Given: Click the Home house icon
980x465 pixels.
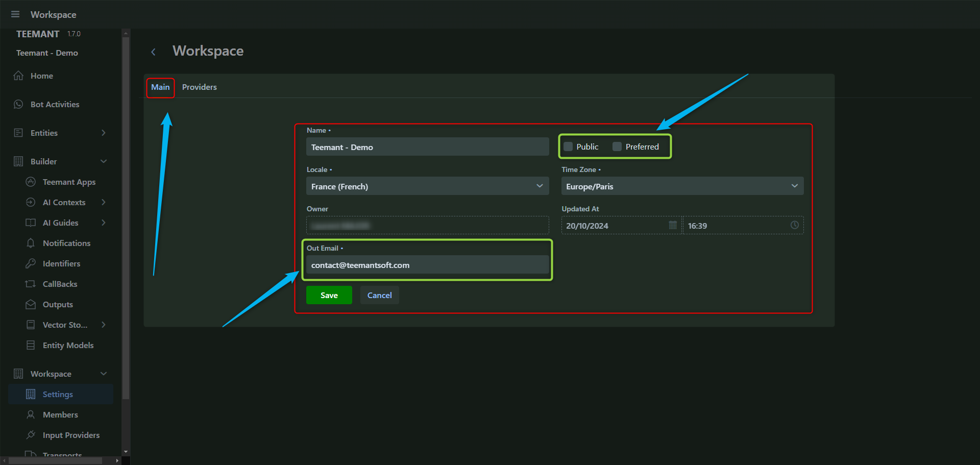Looking at the screenshot, I should pyautogui.click(x=18, y=76).
